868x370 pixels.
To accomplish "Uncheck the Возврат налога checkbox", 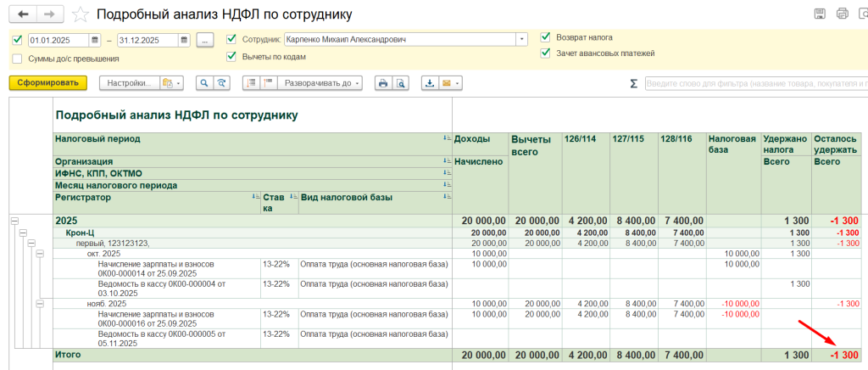I will point(546,37).
